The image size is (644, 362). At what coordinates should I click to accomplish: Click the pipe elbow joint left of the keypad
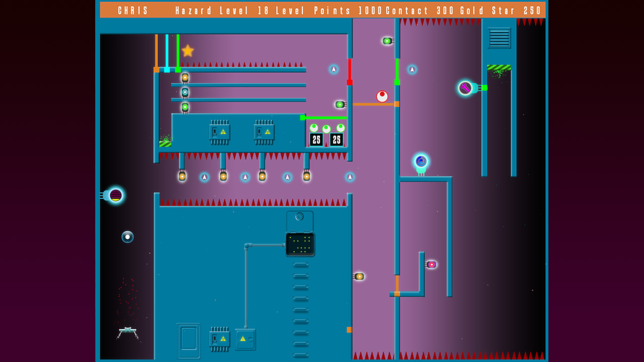[x=247, y=246]
